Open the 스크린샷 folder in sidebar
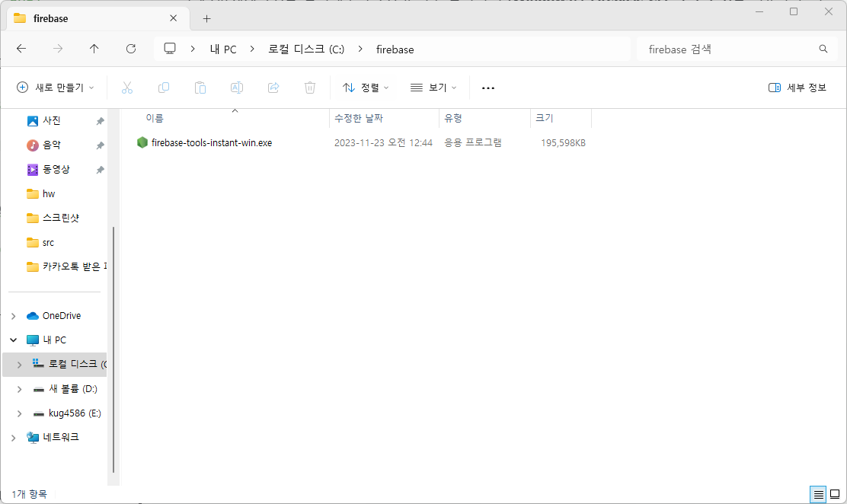This screenshot has width=847, height=504. tap(60, 218)
